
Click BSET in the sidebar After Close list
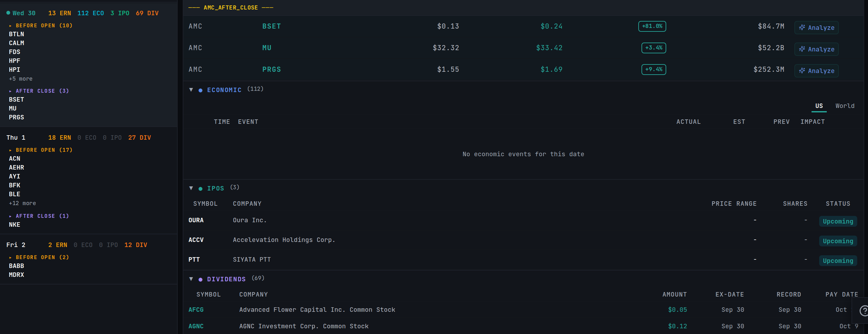pos(16,100)
